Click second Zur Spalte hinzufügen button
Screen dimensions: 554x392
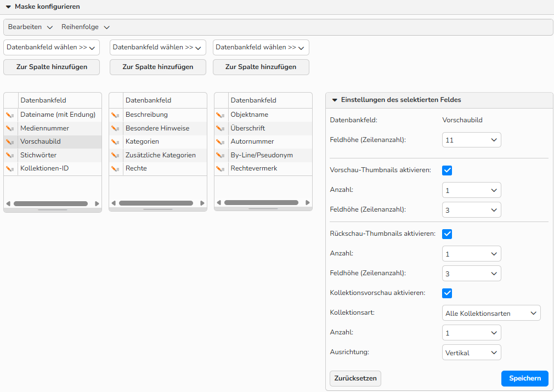(157, 67)
